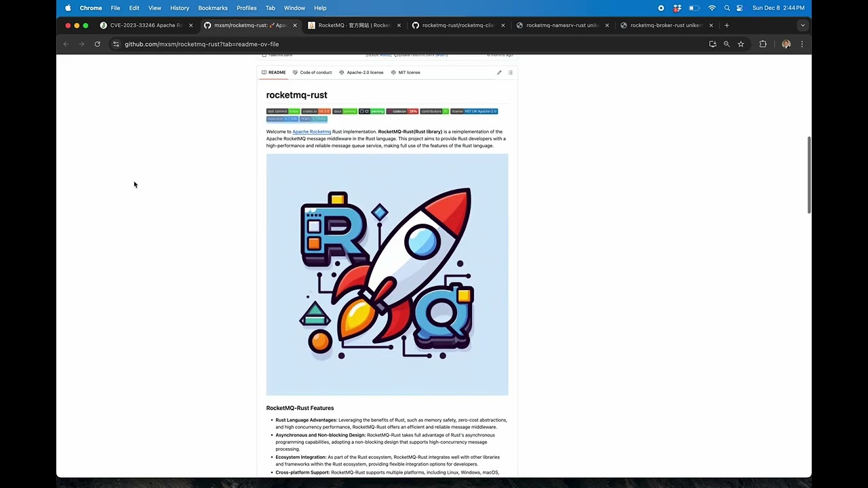Switch to the rocketmq-broker-rust unikernel tab
The height and width of the screenshot is (488, 868).
[x=666, y=25]
